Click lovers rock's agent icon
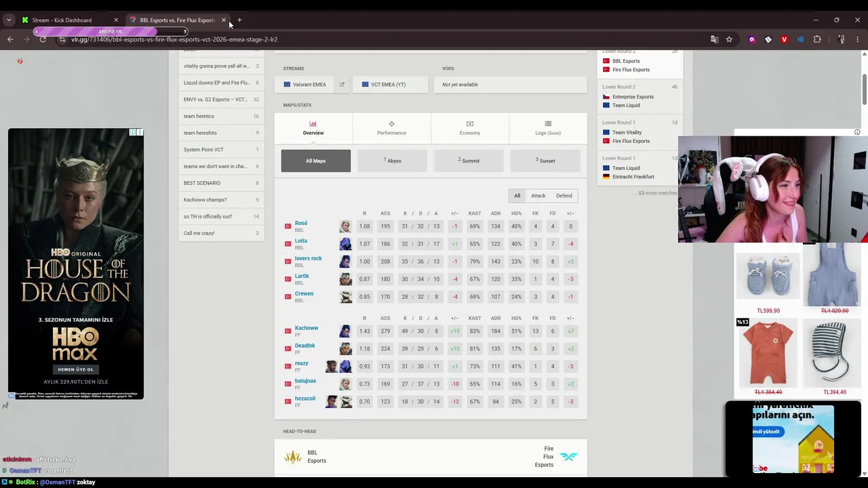Image resolution: width=868 pixels, height=488 pixels. point(345,262)
